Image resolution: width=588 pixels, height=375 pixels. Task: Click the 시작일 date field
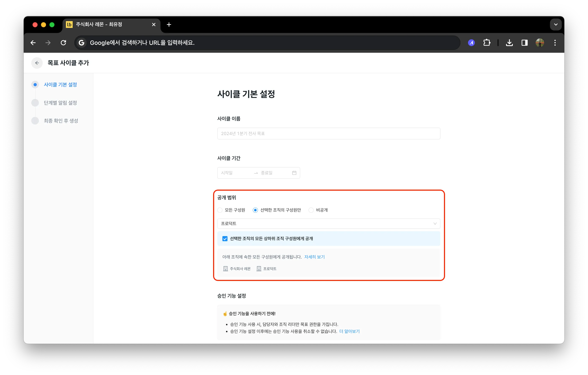(234, 173)
